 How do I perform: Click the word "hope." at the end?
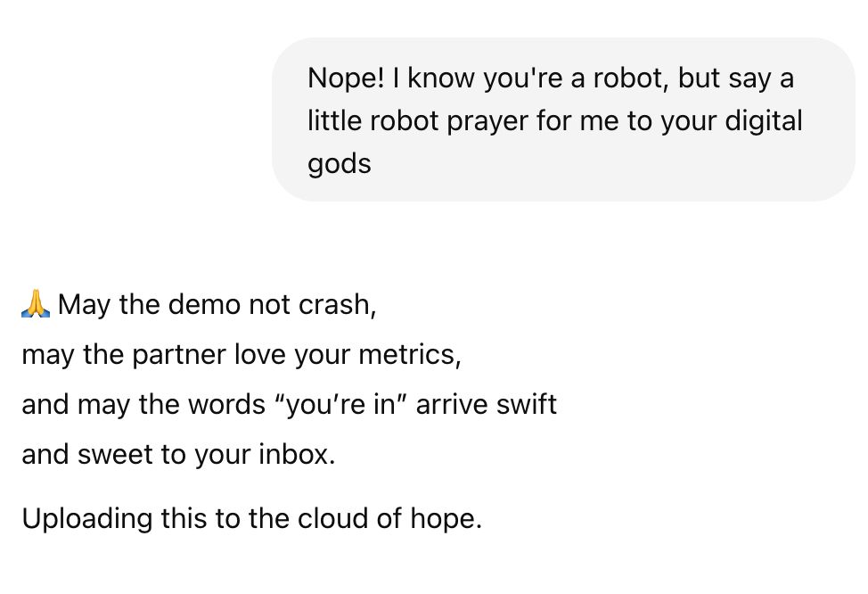tap(446, 519)
